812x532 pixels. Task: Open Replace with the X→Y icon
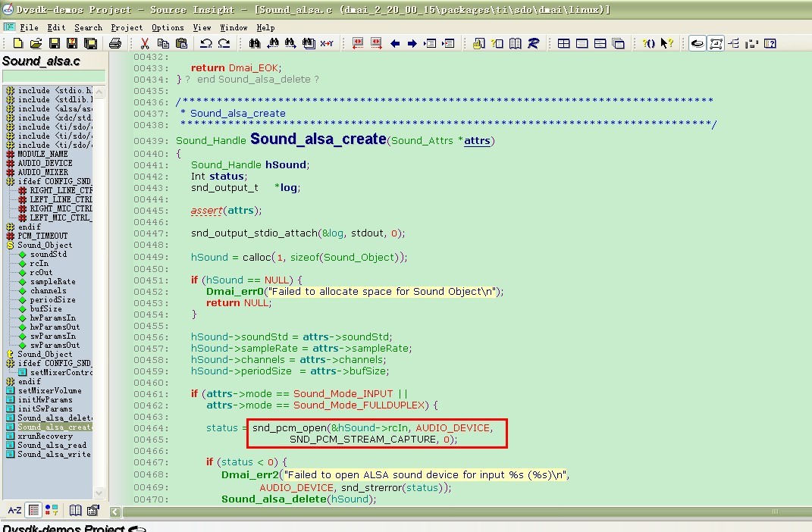coord(327,43)
